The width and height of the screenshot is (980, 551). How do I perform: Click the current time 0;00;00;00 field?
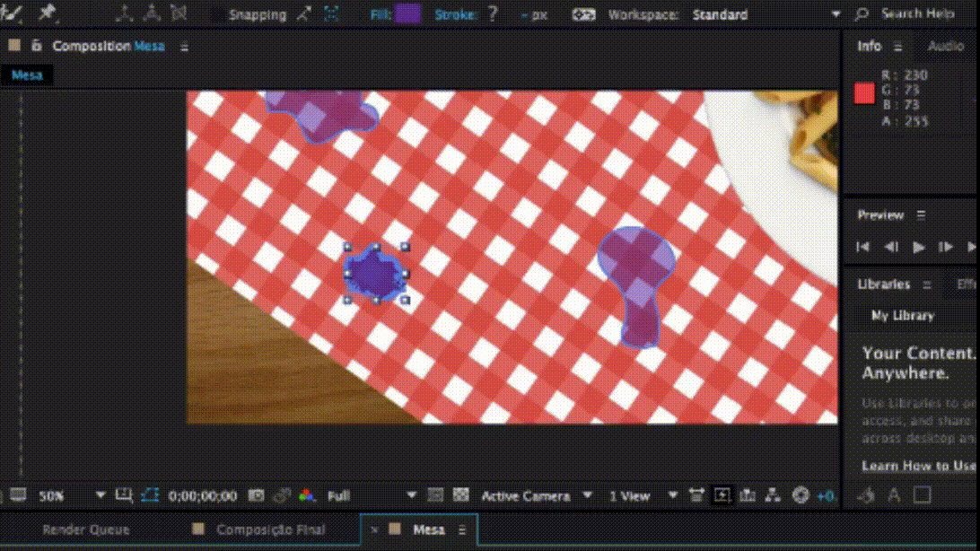(203, 495)
